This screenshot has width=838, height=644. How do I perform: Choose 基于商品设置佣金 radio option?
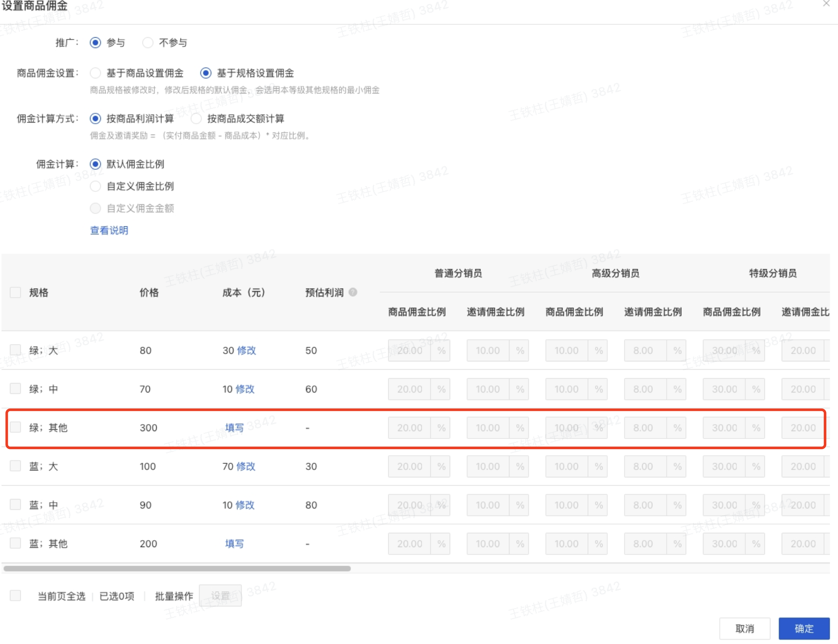[x=95, y=73]
